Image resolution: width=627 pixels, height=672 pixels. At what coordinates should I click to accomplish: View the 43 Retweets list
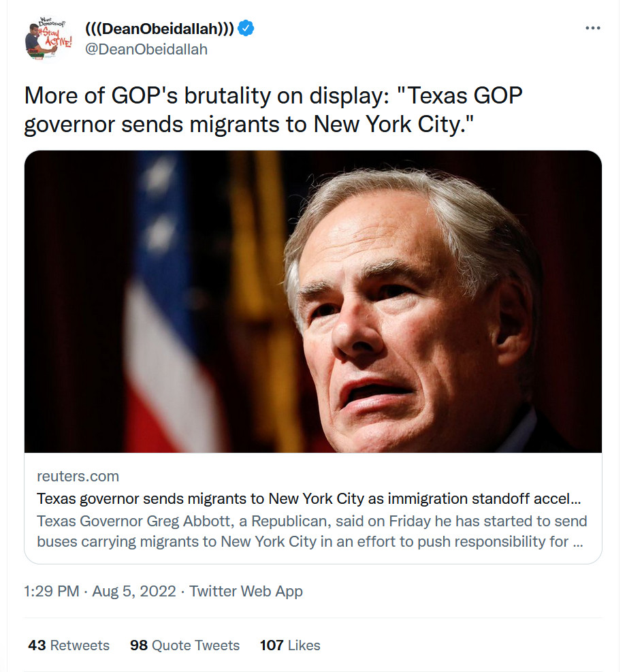(69, 645)
